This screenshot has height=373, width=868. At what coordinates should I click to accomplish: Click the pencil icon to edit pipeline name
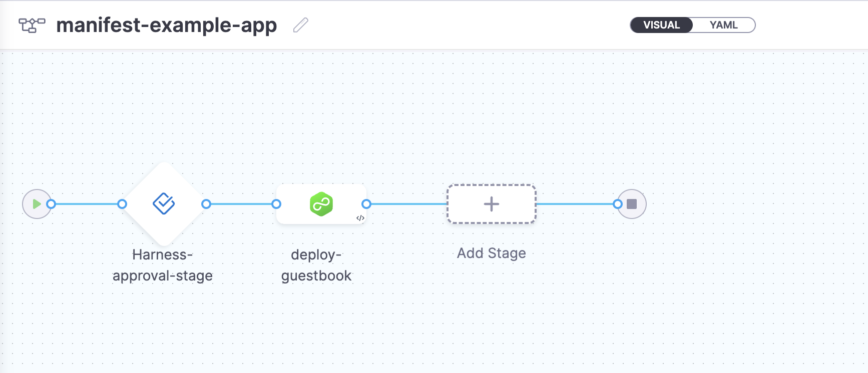point(300,25)
